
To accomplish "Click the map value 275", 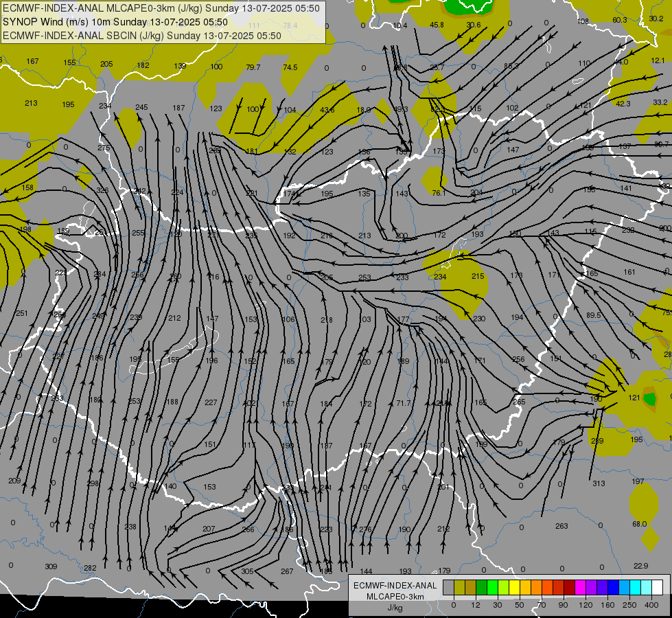I will [x=104, y=148].
